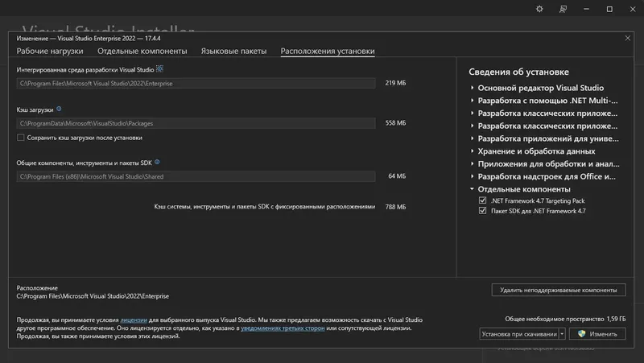Minimize the Visual Studio Installer window

tap(586, 9)
